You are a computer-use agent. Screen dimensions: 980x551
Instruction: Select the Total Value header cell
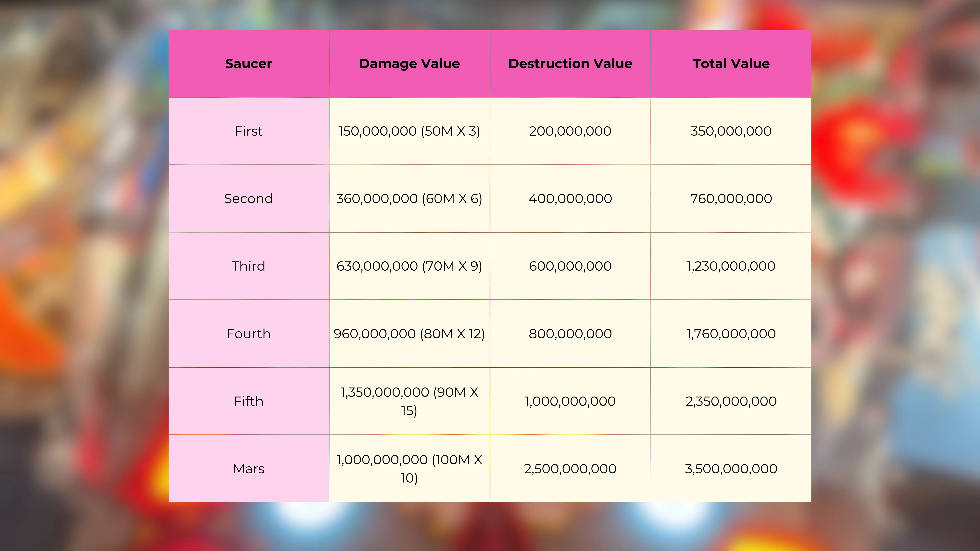point(731,64)
